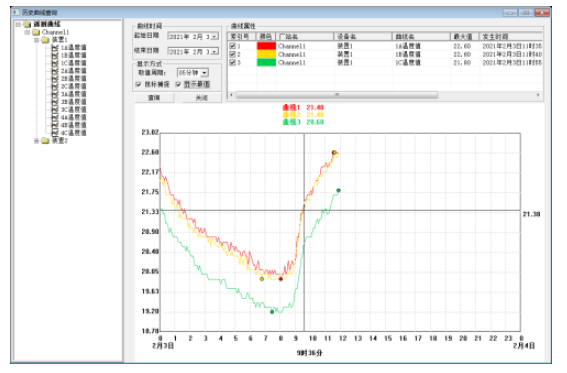Click the red minimum marker on chart
Screen dimensions: 567x373
pyautogui.click(x=281, y=279)
